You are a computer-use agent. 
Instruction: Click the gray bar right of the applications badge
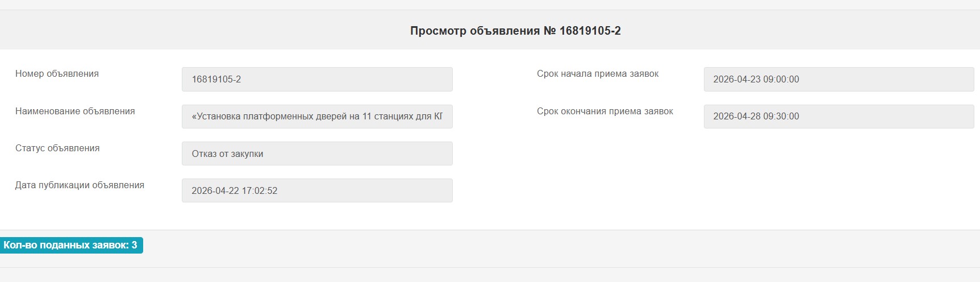click(511, 248)
